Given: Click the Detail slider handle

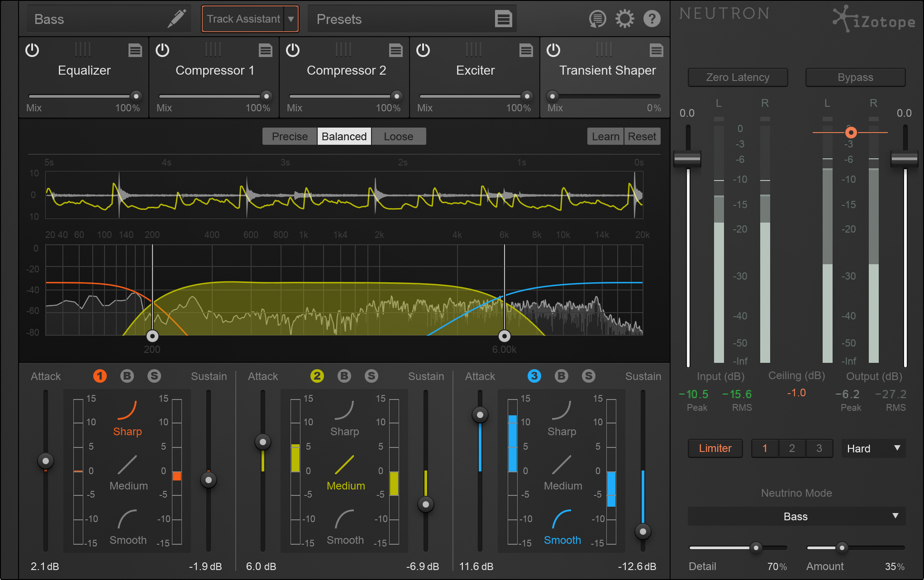Looking at the screenshot, I should (x=756, y=548).
